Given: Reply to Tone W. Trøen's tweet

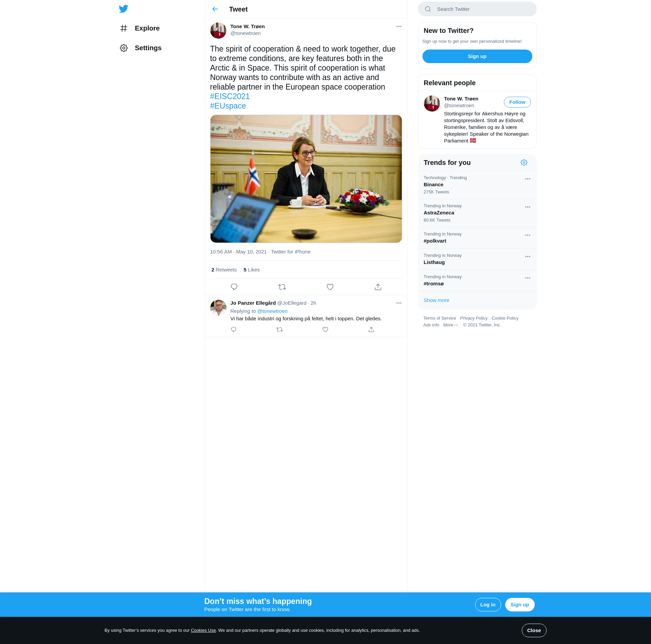Looking at the screenshot, I should (x=234, y=287).
